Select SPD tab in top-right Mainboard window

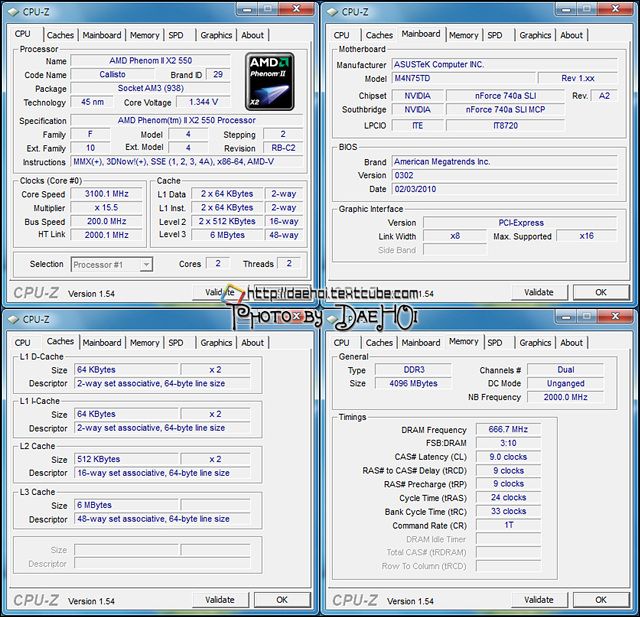[495, 35]
